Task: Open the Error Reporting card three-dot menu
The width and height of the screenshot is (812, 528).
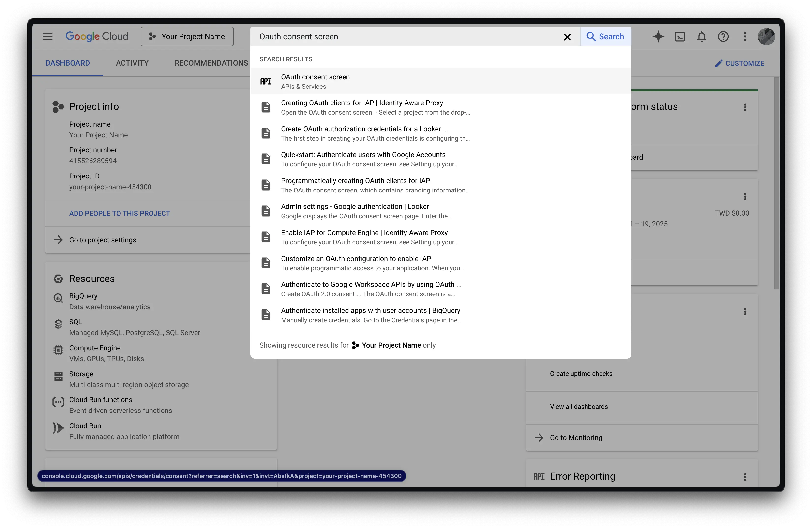Action: pyautogui.click(x=745, y=477)
